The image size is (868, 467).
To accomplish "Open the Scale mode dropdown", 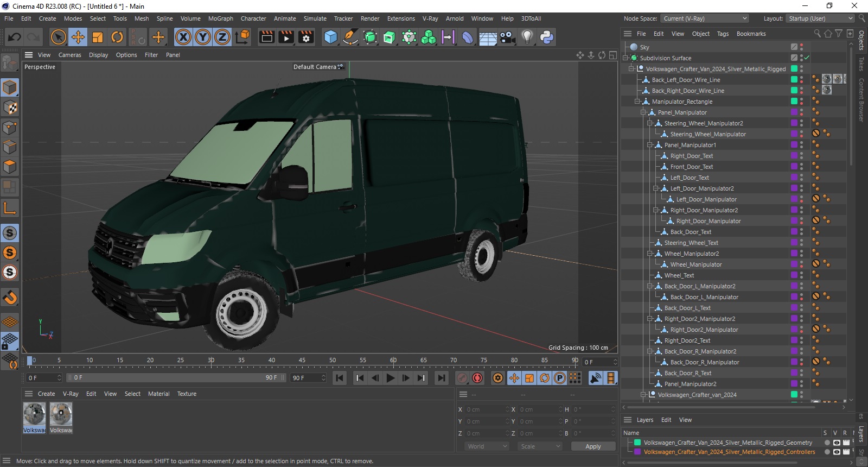I will click(x=539, y=446).
